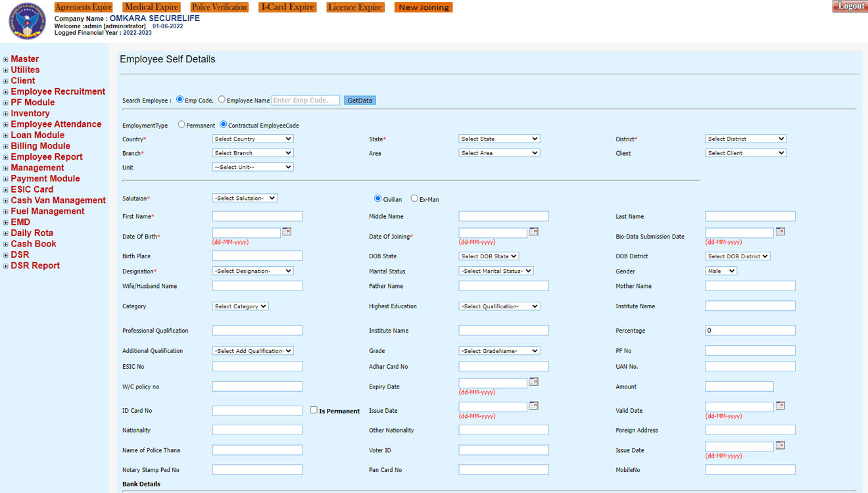Viewport: 868px width, 493px height.
Task: Open the Select Client dropdown
Action: pyautogui.click(x=746, y=153)
